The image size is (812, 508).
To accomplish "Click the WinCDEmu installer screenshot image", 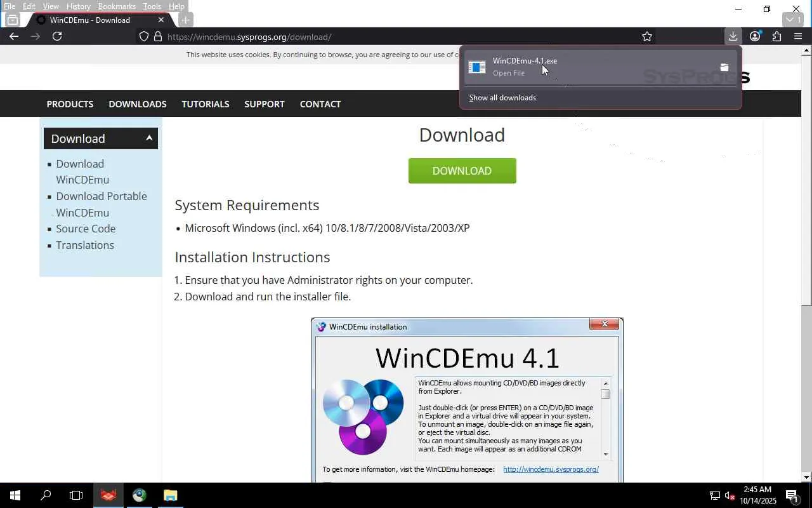I will click(467, 400).
